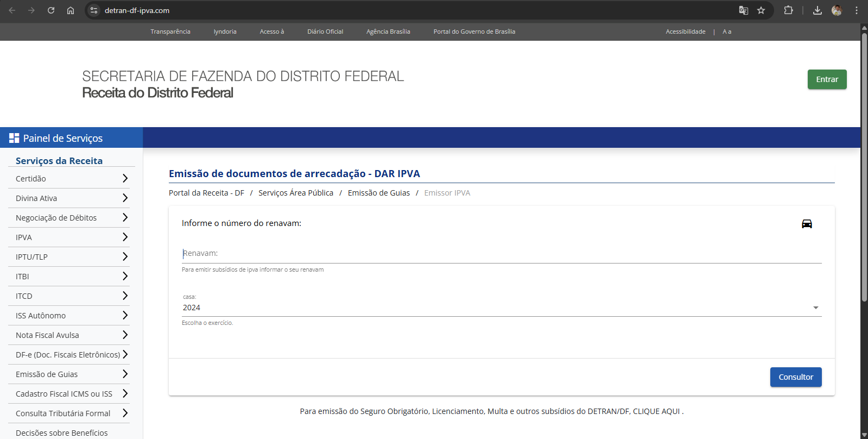Viewport: 868px width, 439px height.
Task: Go to browser home page icon
Action: point(71,10)
